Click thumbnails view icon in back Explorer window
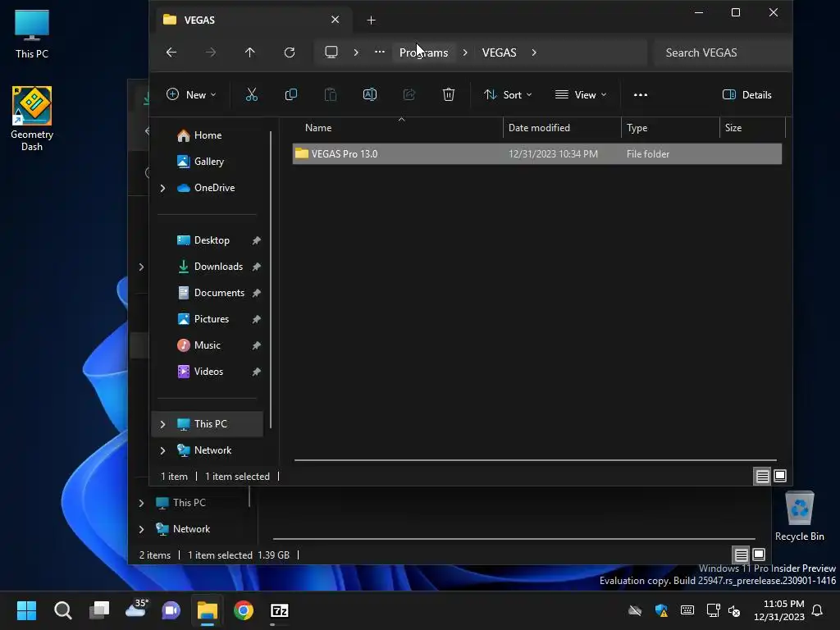Screen dimensions: 840x630 [759, 555]
